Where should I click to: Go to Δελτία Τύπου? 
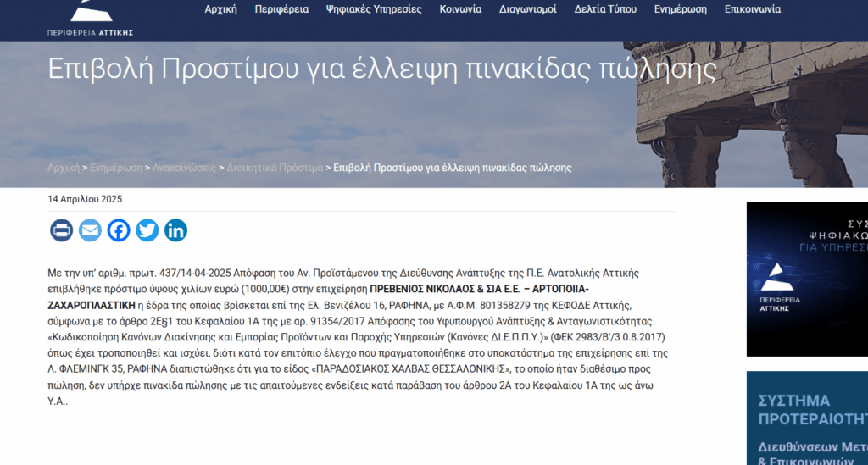click(x=605, y=9)
